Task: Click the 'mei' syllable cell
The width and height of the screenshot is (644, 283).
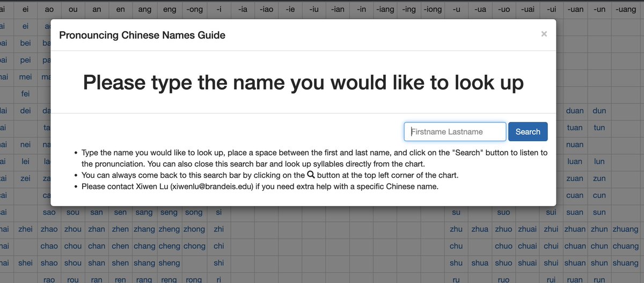Action: point(25,77)
